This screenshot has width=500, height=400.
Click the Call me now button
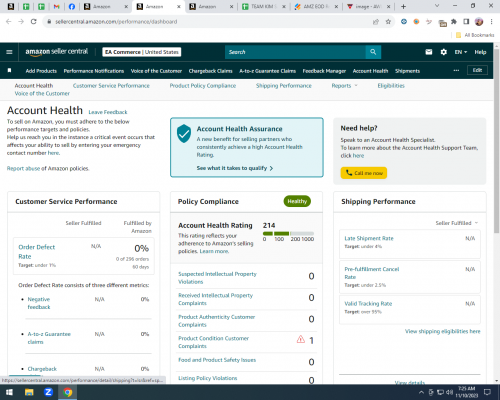coord(364,173)
